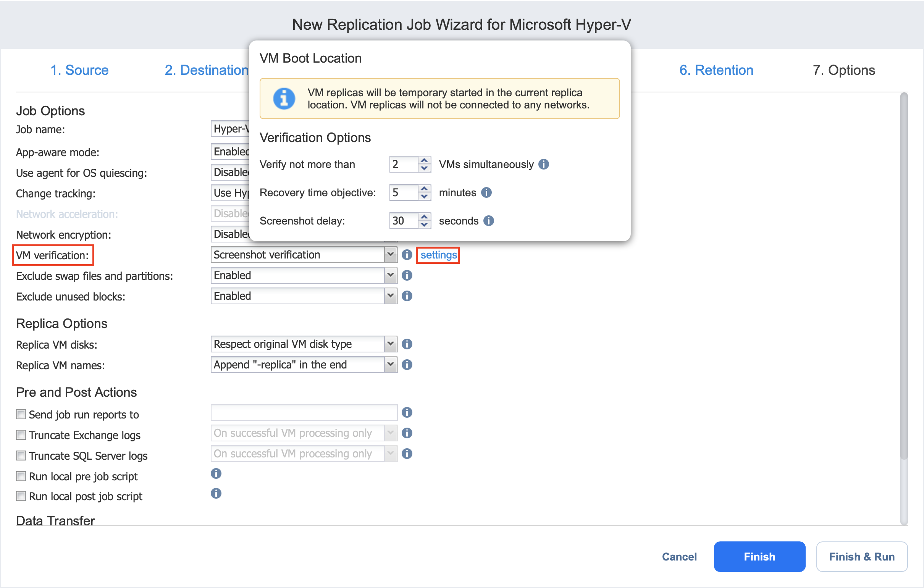Click info icon beside Recovery time objective minutes

click(x=486, y=192)
